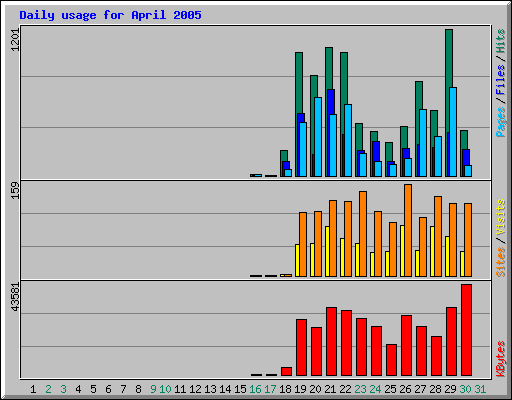512x400 pixels.
Task: Click day 29 on the date axis
Action: (450, 389)
